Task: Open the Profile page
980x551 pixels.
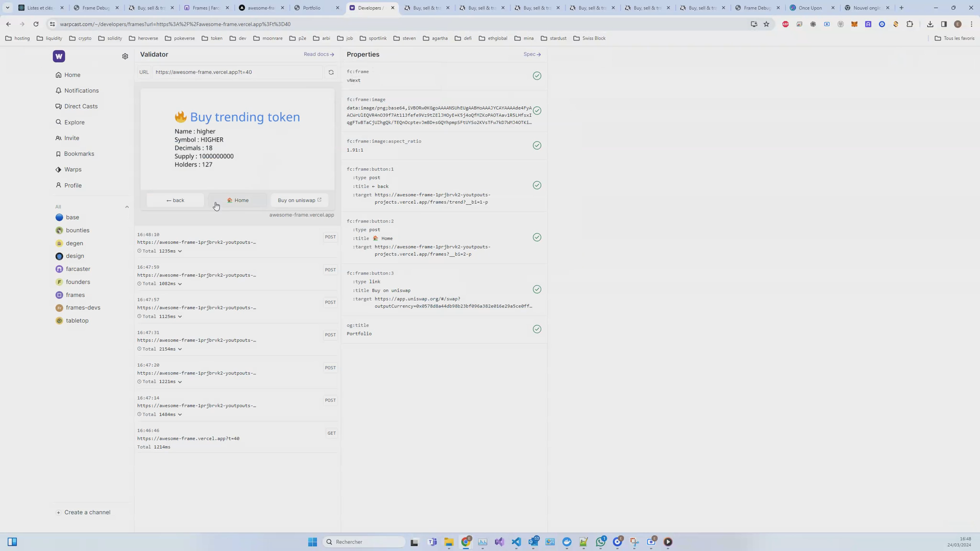Action: [x=68, y=186]
